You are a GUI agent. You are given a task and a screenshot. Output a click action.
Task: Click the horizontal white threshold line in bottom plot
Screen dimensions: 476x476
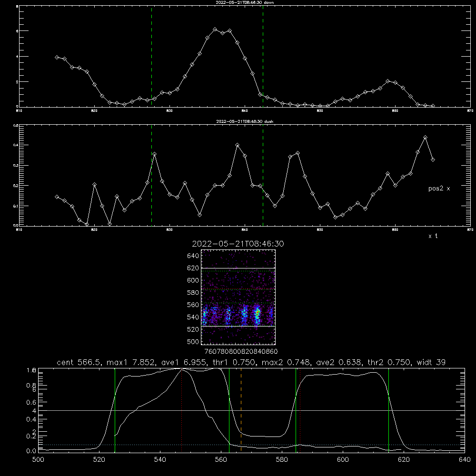(x=251, y=410)
